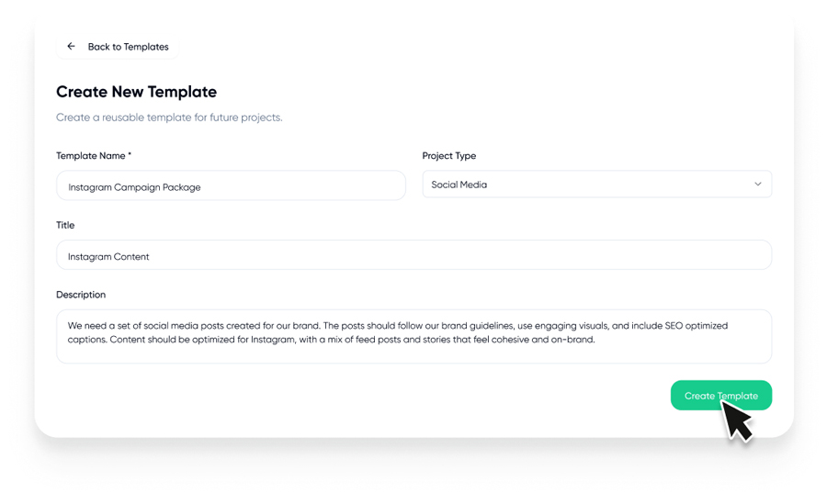Click the word Templates in back button
Image resolution: width=827 pixels, height=504 pixels.
tap(148, 47)
